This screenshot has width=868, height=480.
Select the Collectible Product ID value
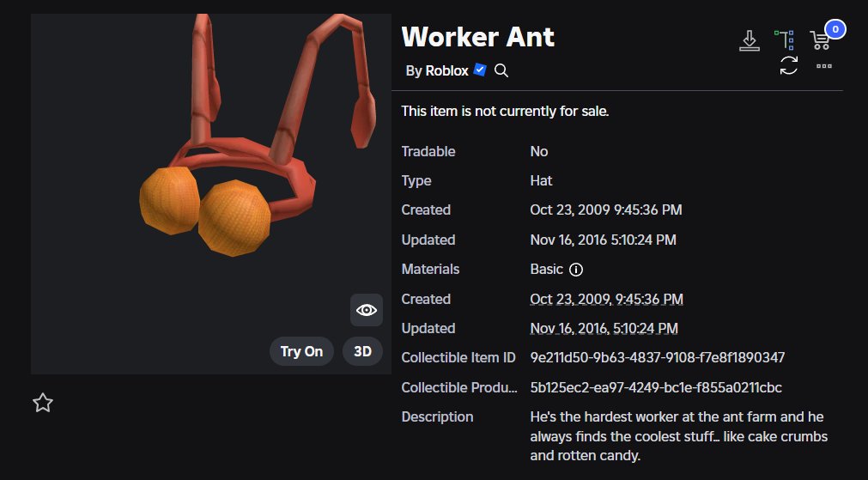pyautogui.click(x=656, y=387)
